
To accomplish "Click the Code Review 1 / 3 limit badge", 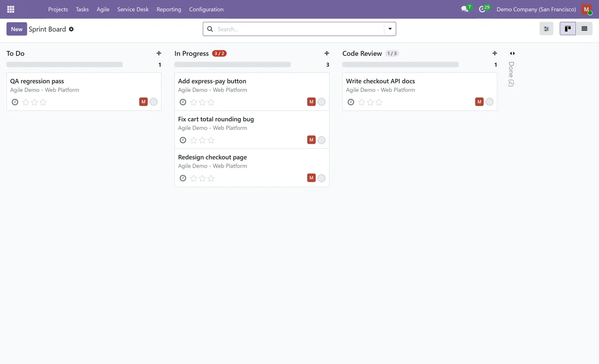I will click(392, 53).
